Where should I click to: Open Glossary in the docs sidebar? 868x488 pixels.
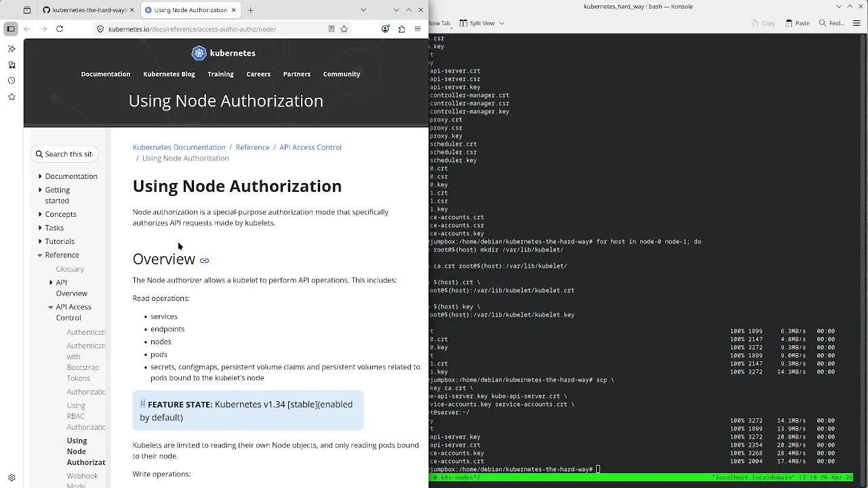pos(70,269)
